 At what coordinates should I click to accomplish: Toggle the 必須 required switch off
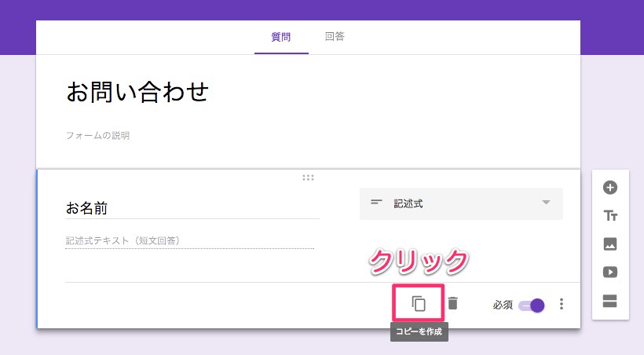point(532,306)
